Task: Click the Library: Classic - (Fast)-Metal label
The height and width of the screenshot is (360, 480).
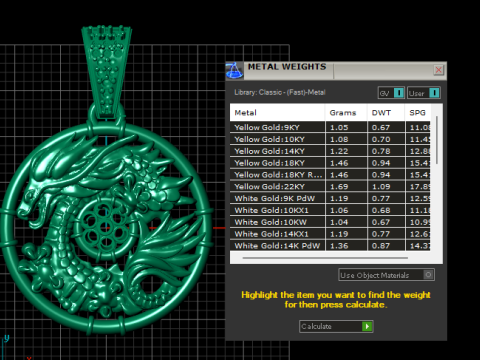Action: (x=280, y=92)
